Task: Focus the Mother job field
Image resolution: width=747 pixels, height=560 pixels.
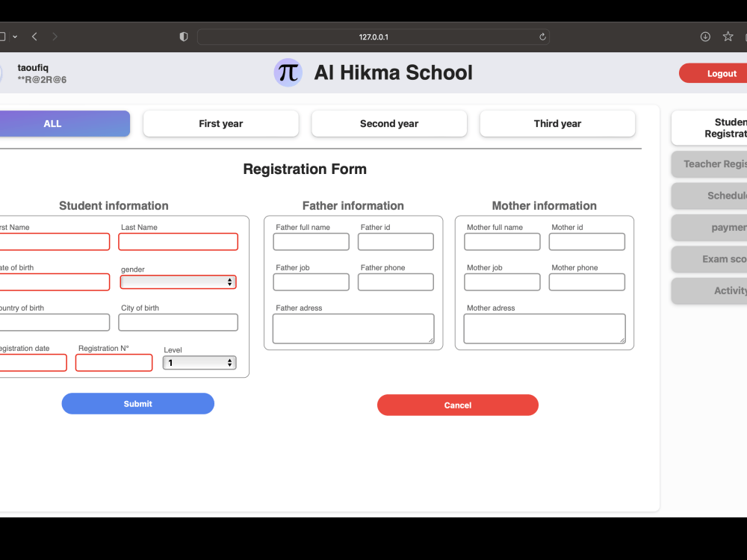Action: tap(502, 282)
